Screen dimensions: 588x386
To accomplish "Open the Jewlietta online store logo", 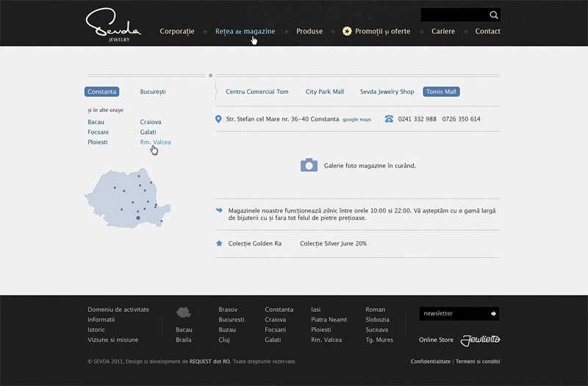I will coord(480,340).
